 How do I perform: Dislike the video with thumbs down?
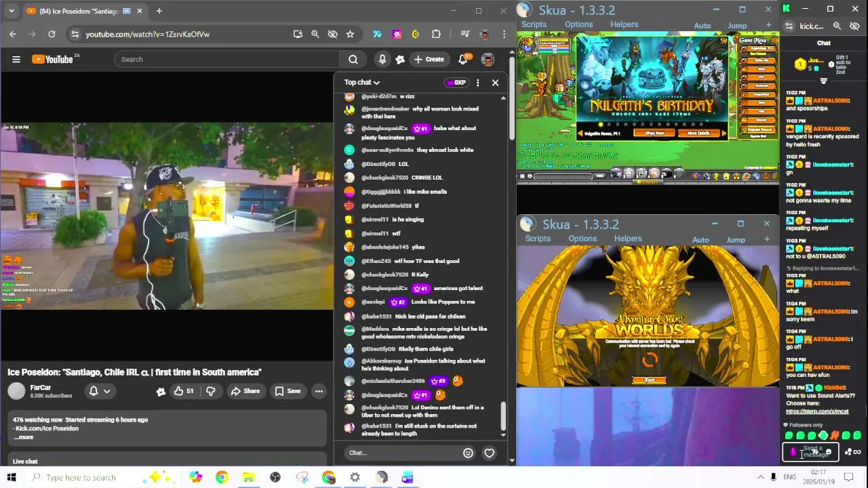point(211,391)
